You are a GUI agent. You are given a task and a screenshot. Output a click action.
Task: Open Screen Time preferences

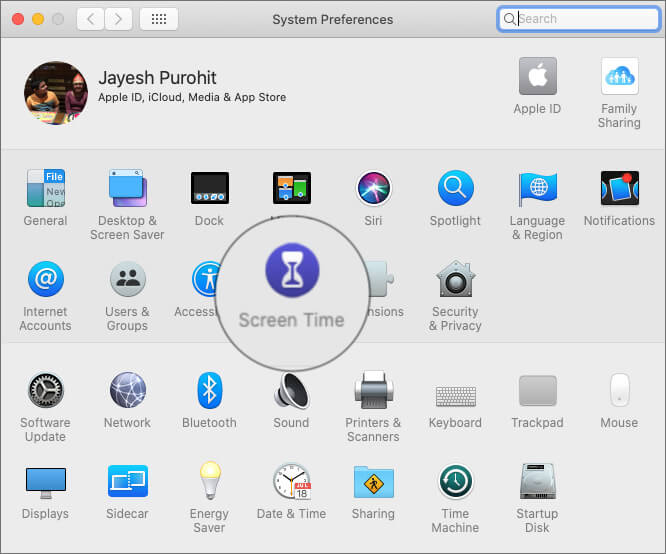pos(292,270)
